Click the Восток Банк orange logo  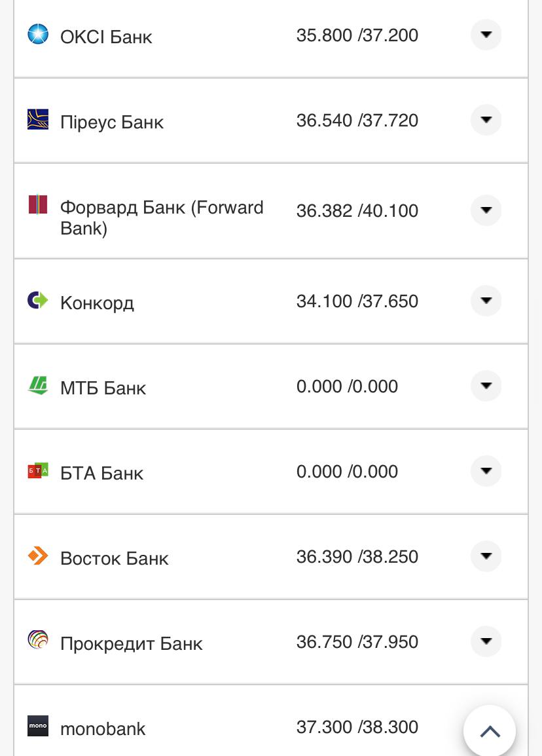tap(38, 556)
